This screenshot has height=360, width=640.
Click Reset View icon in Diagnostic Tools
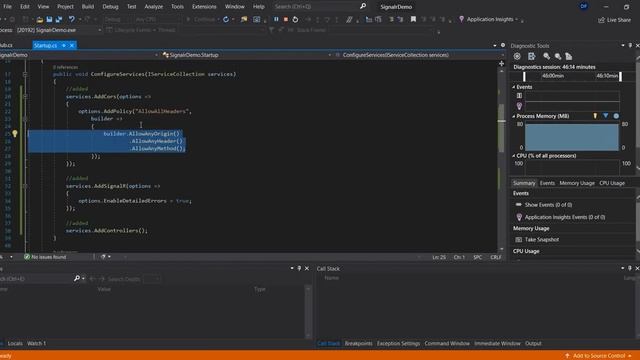(x=569, y=56)
